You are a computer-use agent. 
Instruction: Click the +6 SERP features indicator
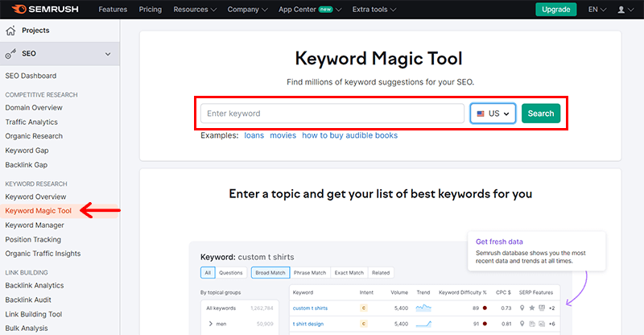[551, 324]
